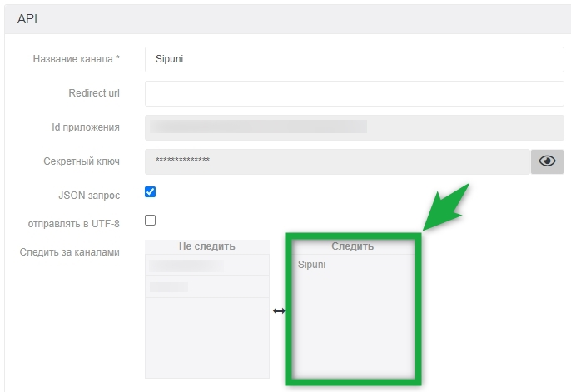
Task: Click the double-arrow swap icon between lists
Action: [279, 310]
